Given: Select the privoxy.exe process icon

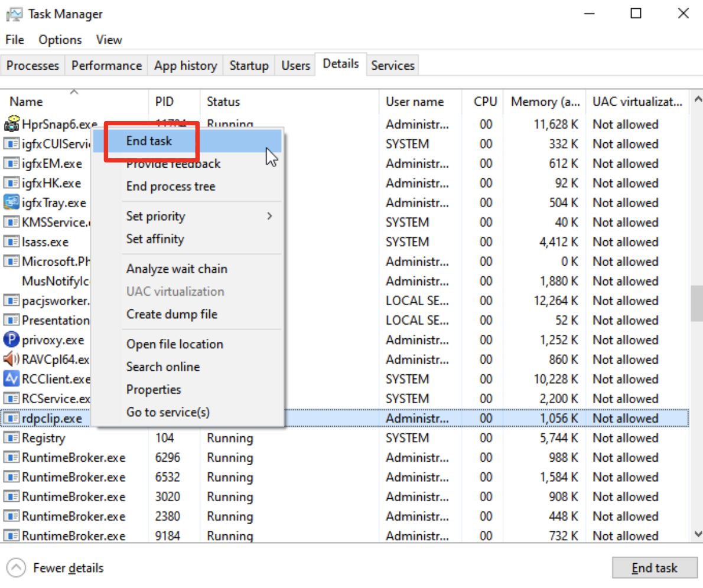Looking at the screenshot, I should [11, 340].
